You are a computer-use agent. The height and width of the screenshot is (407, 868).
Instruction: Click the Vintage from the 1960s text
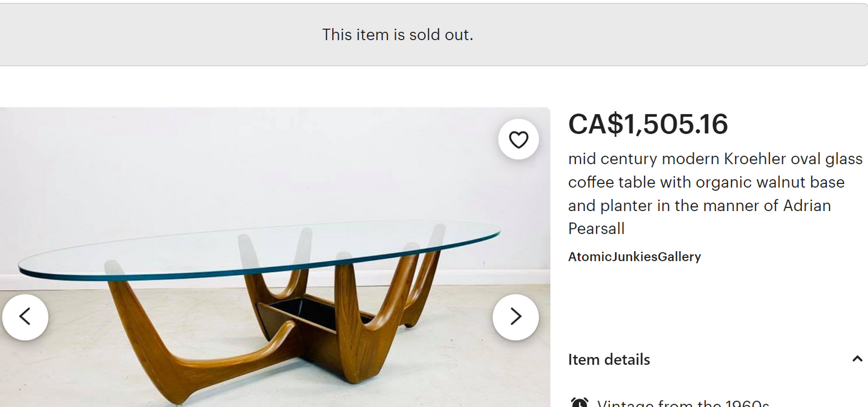point(683,403)
